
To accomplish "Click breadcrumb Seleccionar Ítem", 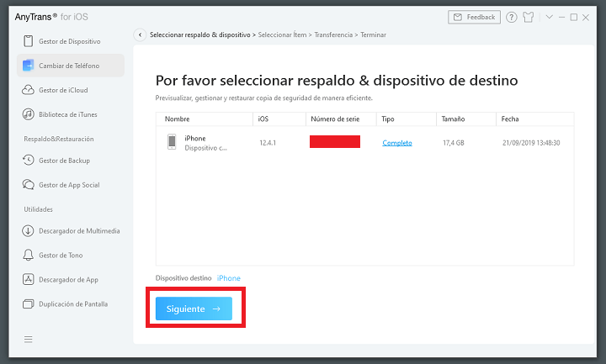I will click(x=282, y=34).
